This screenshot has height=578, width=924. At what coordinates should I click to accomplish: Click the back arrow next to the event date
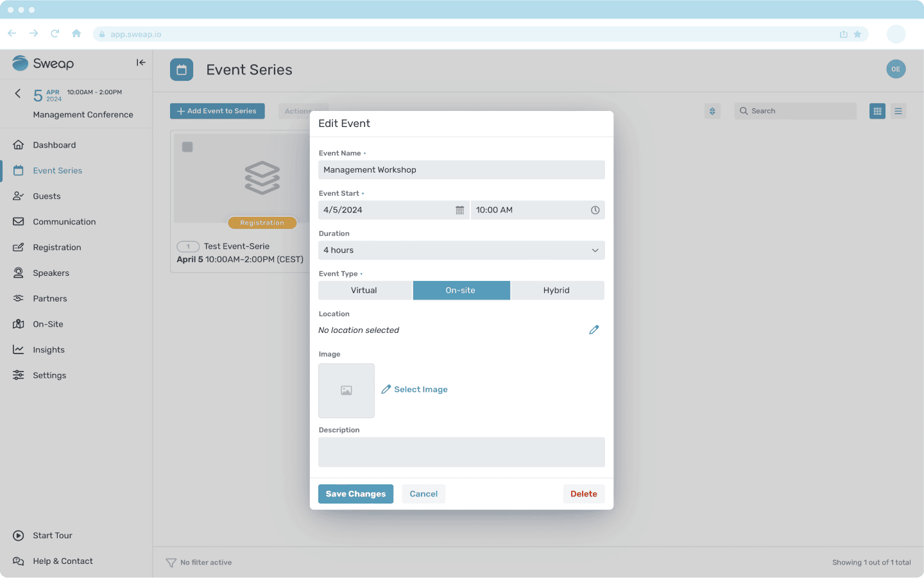tap(18, 94)
